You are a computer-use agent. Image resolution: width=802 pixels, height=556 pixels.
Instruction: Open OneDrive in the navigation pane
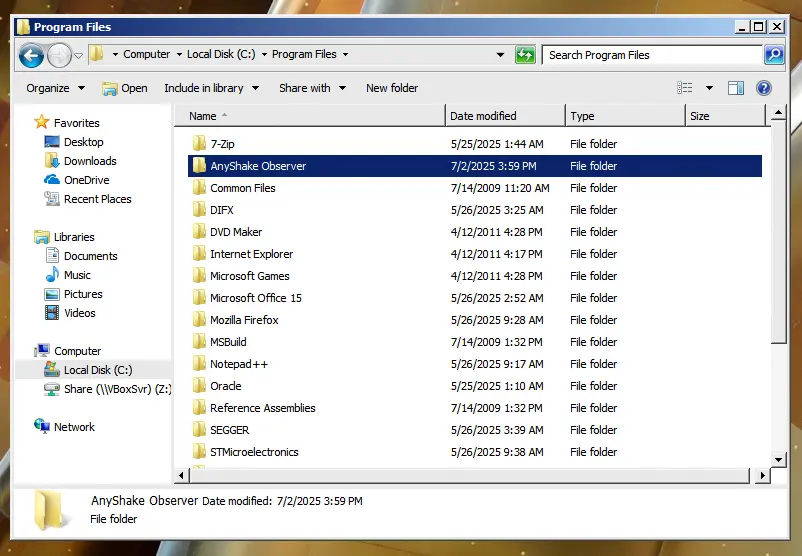coord(77,180)
